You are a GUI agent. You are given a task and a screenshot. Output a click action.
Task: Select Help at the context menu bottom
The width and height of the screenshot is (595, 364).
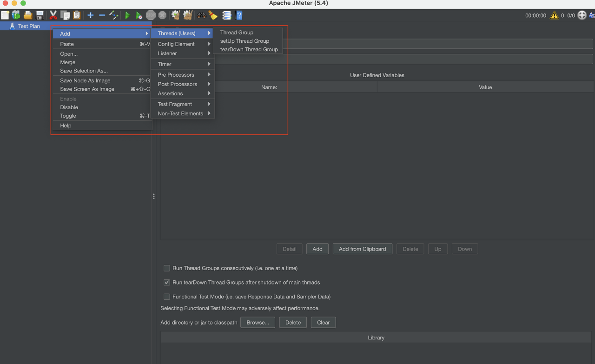click(101, 126)
